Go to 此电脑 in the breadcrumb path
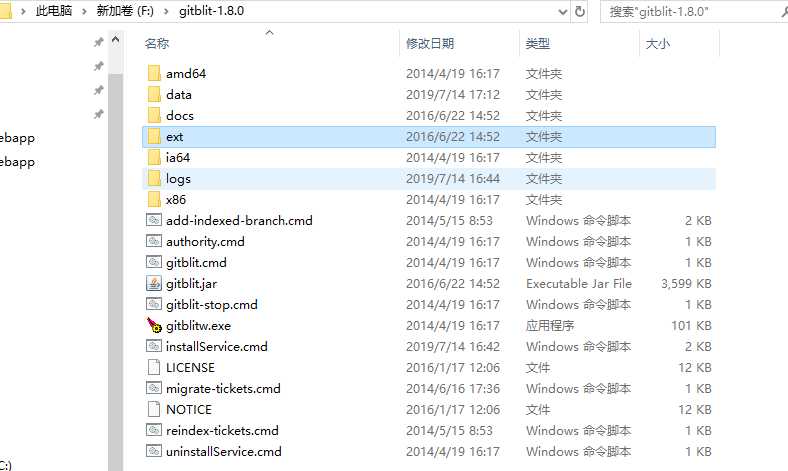Screen dimensions: 788x471 pos(54,11)
